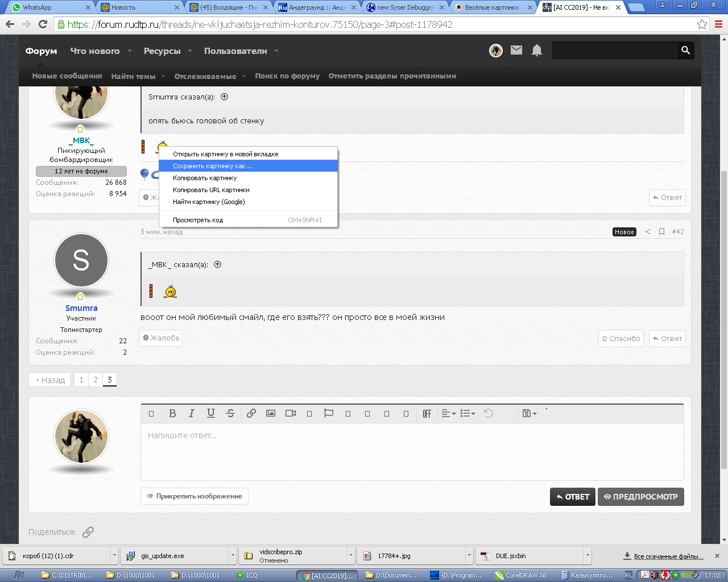Insert an image in the reply
This screenshot has width=728, height=582.
tap(271, 414)
